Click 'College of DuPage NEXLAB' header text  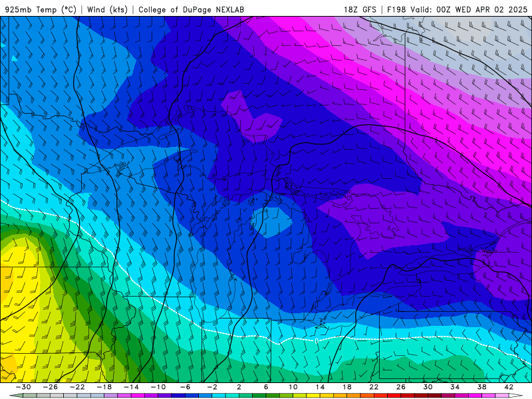pyautogui.click(x=191, y=9)
